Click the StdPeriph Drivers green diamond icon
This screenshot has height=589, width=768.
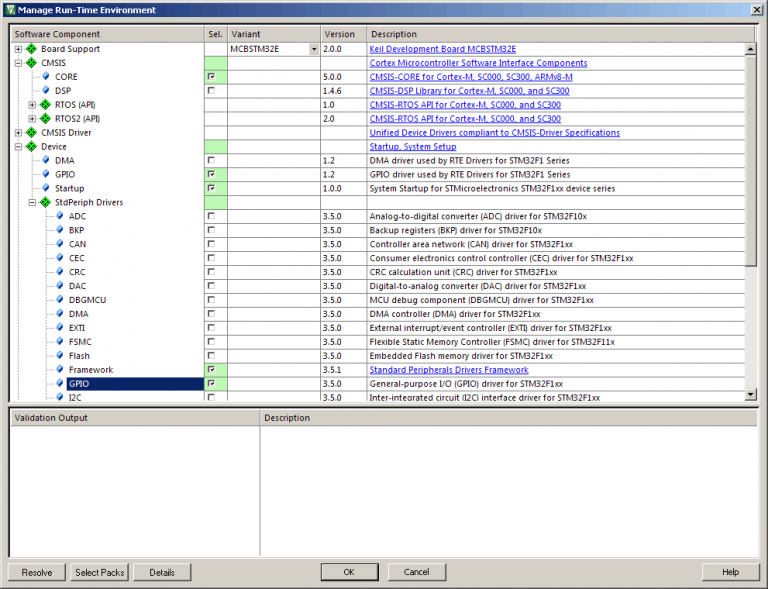pyautogui.click(x=45, y=203)
